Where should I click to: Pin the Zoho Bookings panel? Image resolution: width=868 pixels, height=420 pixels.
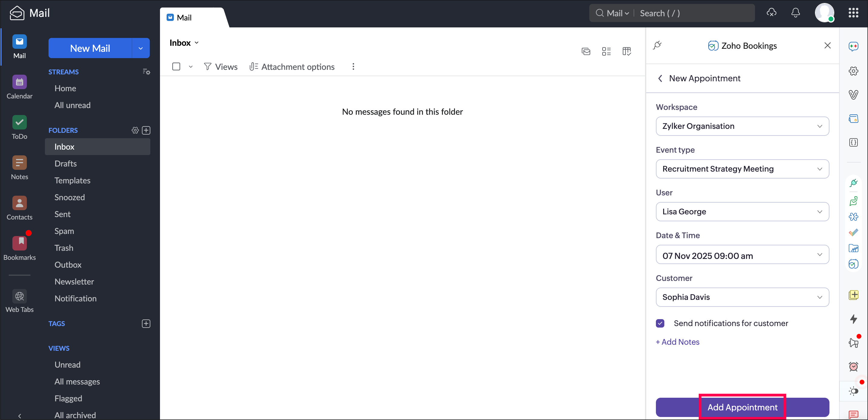coord(657,45)
